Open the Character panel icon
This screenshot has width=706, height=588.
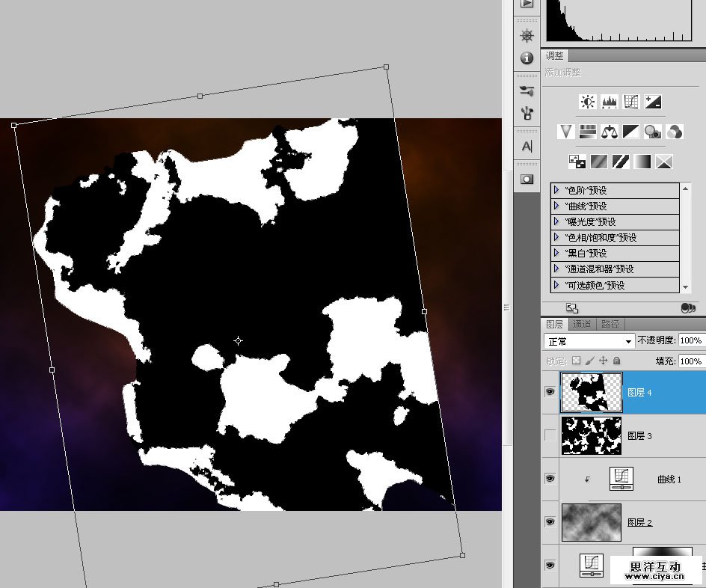pyautogui.click(x=527, y=147)
